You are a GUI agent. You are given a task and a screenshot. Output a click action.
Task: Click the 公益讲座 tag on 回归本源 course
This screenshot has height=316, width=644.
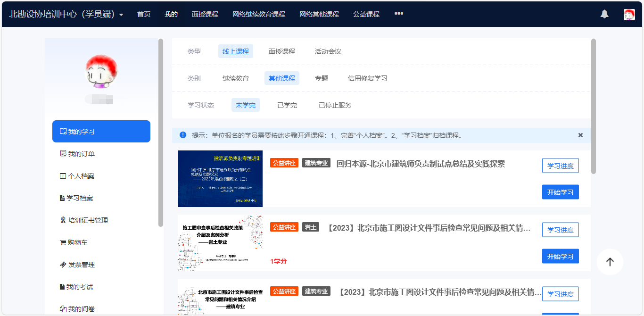coord(284,163)
